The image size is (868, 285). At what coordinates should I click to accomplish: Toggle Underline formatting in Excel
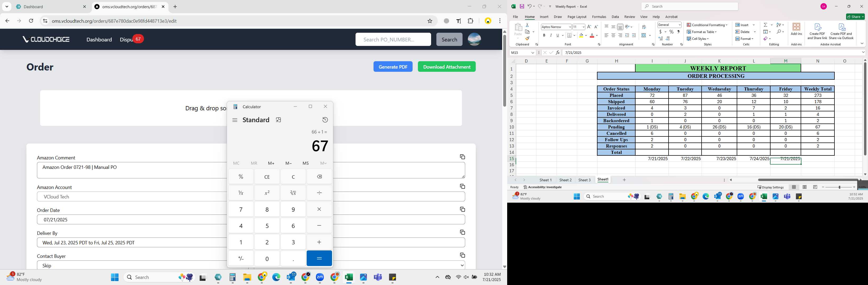point(558,35)
